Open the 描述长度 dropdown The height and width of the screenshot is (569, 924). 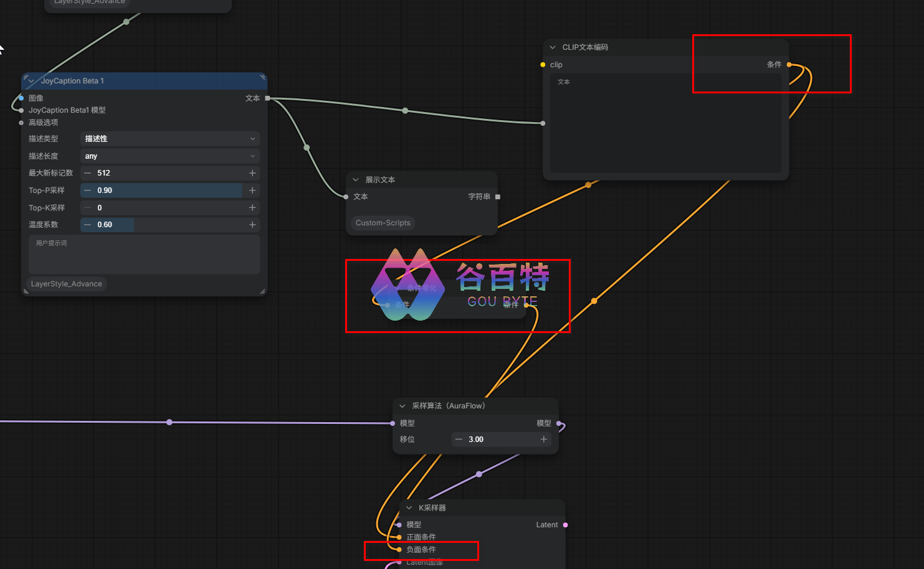coord(170,156)
